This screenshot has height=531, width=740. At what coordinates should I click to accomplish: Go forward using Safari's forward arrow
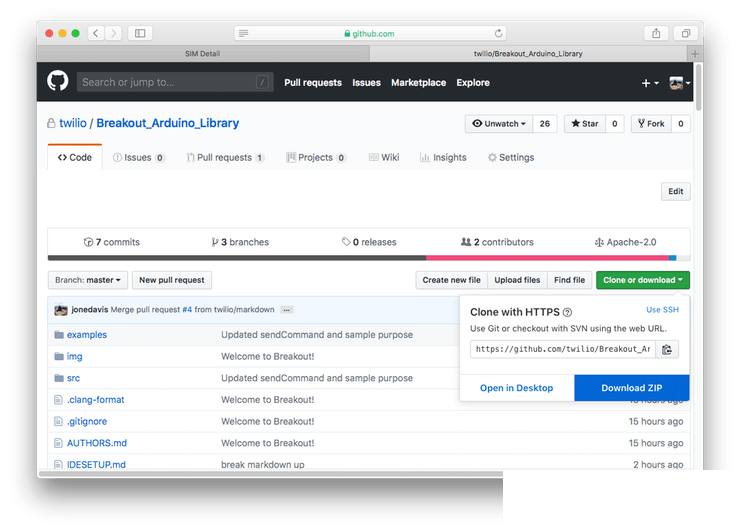[x=113, y=33]
